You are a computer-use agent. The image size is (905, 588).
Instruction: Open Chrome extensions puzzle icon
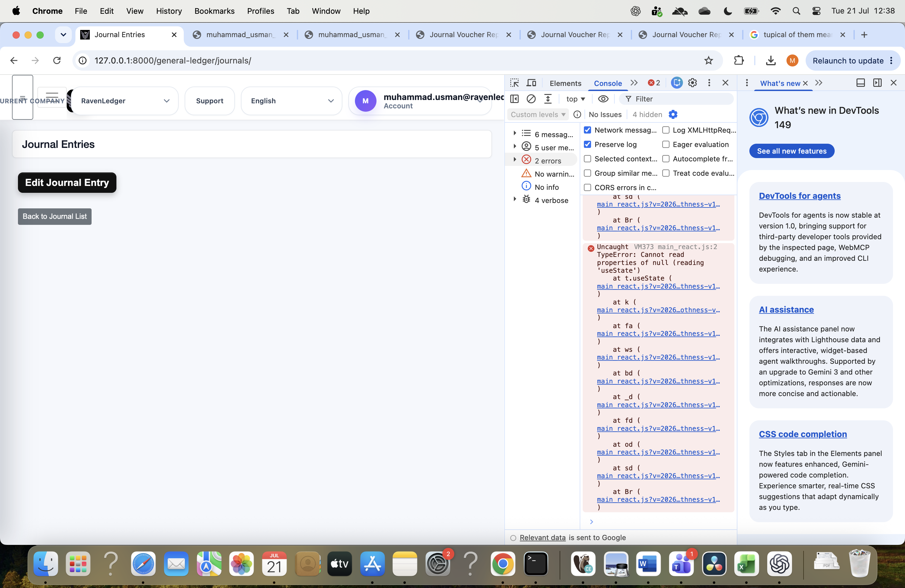coord(738,60)
